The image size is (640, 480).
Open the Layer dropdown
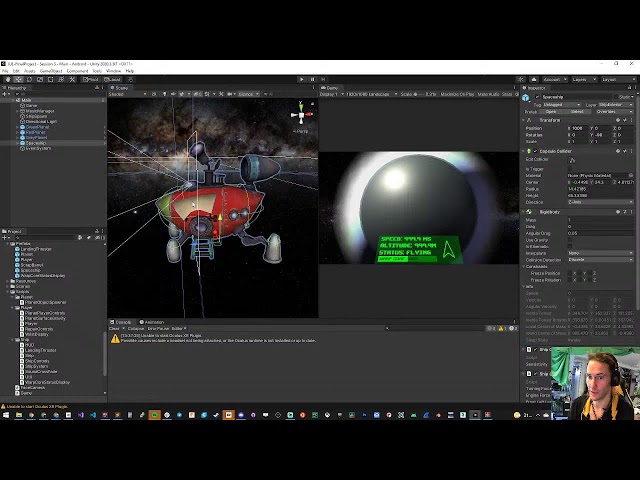pos(616,105)
